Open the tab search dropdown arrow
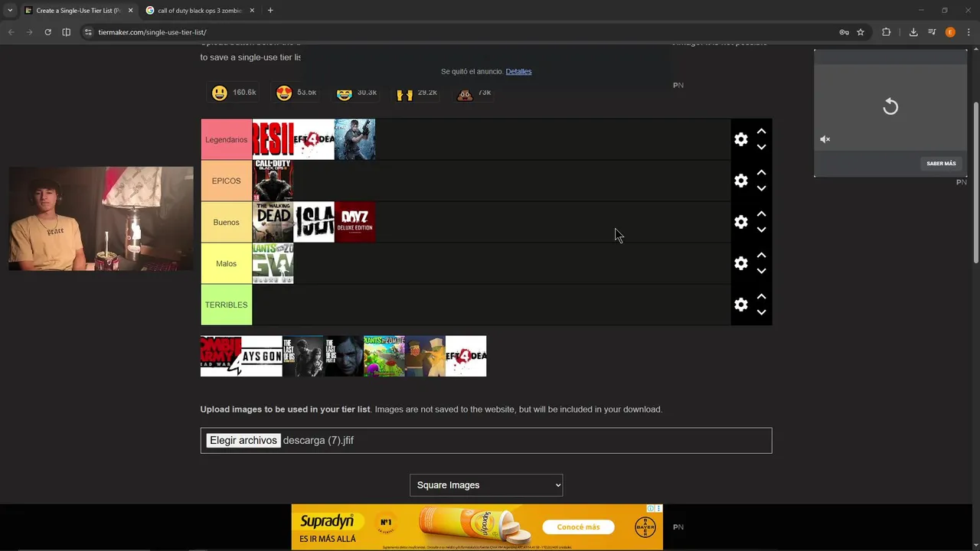This screenshot has width=980, height=551. pos(10,11)
